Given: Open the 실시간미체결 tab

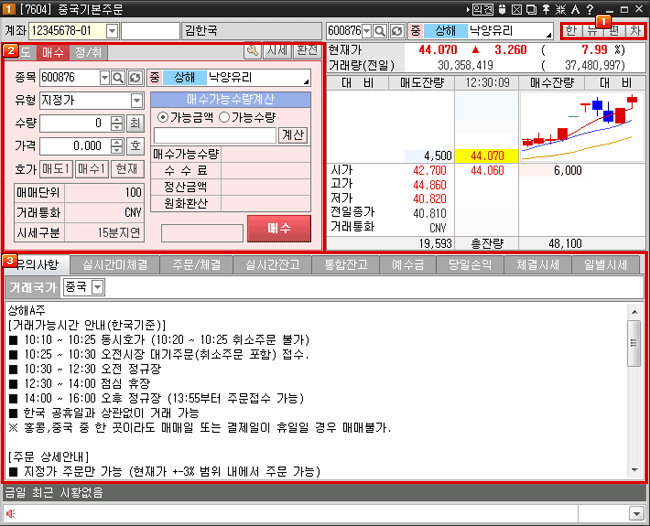Looking at the screenshot, I should coord(115,264).
